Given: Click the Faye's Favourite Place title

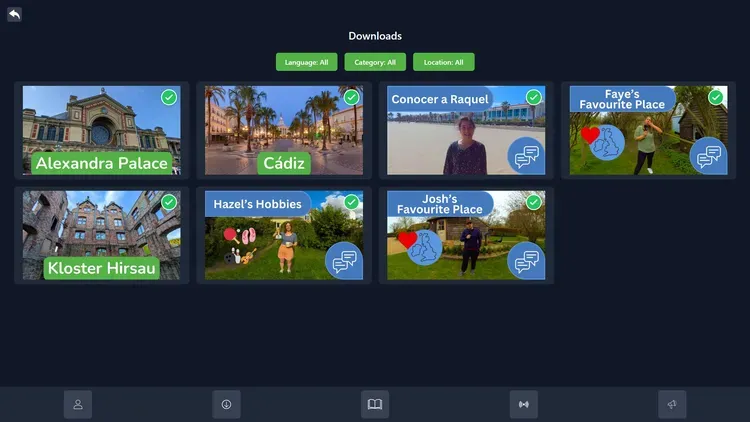Looking at the screenshot, I should [x=622, y=99].
